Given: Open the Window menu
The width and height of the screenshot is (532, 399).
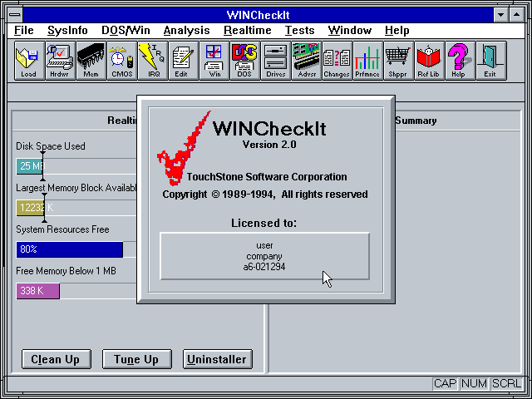Looking at the screenshot, I should [350, 31].
